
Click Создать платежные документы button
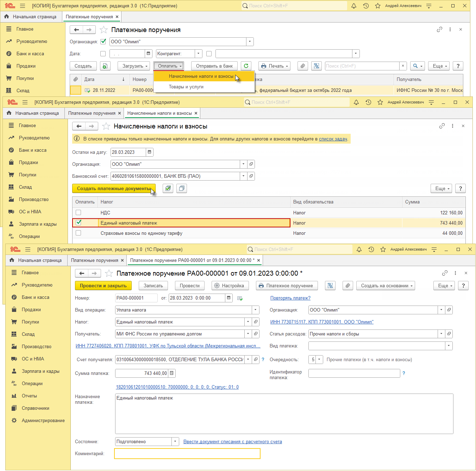(114, 188)
